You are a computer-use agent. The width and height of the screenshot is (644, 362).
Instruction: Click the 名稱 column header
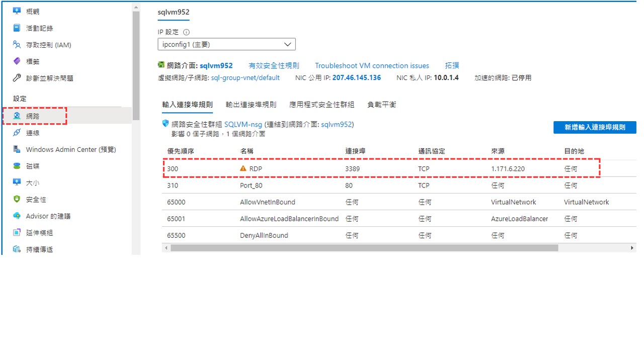pos(247,151)
